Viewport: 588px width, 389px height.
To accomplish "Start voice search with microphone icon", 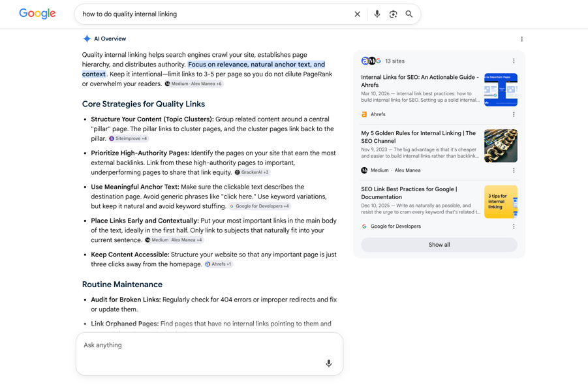I will (377, 14).
